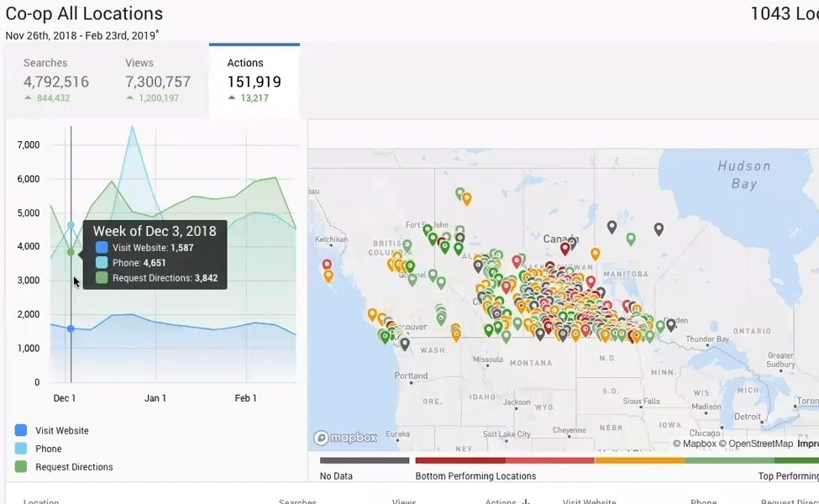Click the Visit Website data point on chart
The image size is (819, 504).
71,328
